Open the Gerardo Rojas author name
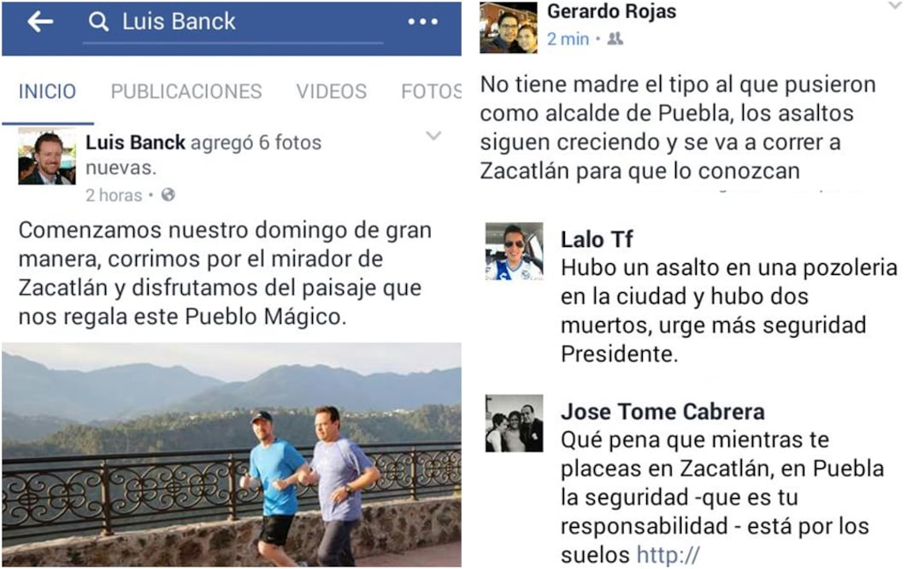924x569 pixels. 612,11
